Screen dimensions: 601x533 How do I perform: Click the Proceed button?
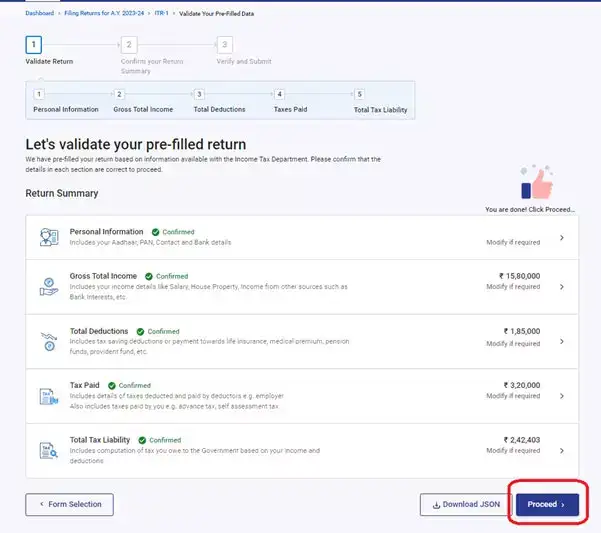(x=547, y=505)
